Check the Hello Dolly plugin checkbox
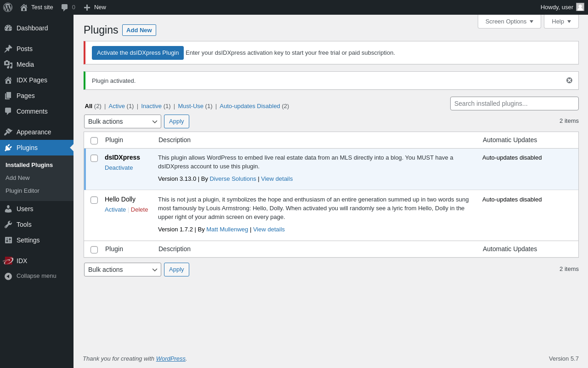The height and width of the screenshot is (368, 588). pos(94,200)
